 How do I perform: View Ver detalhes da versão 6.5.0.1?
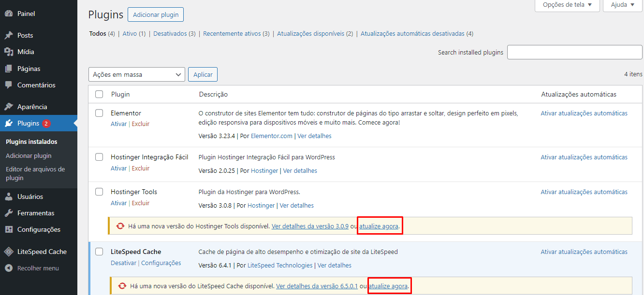tap(317, 286)
